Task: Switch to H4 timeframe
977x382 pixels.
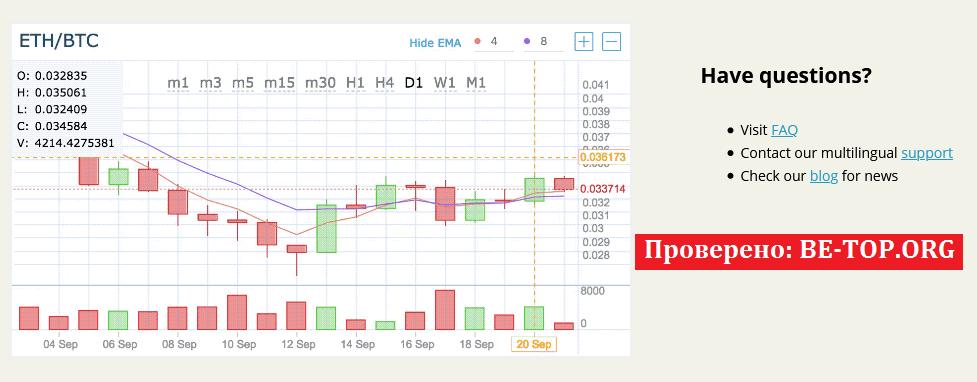Action: pos(384,83)
